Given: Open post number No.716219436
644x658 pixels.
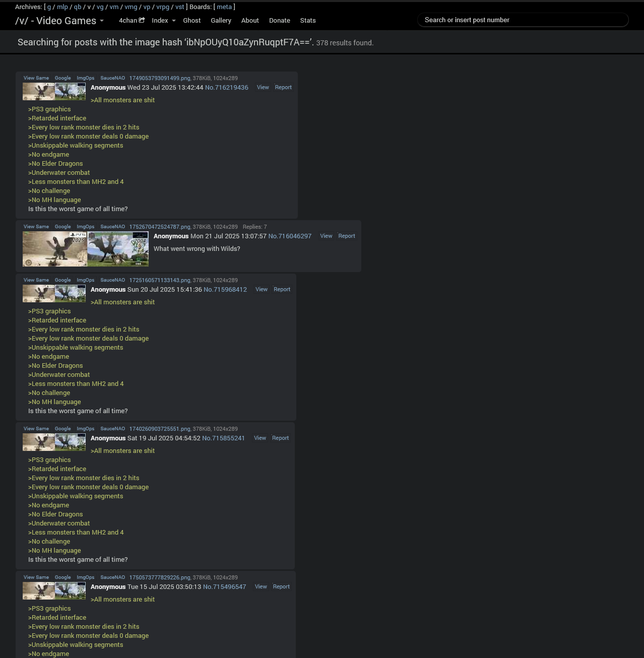Looking at the screenshot, I should (227, 88).
